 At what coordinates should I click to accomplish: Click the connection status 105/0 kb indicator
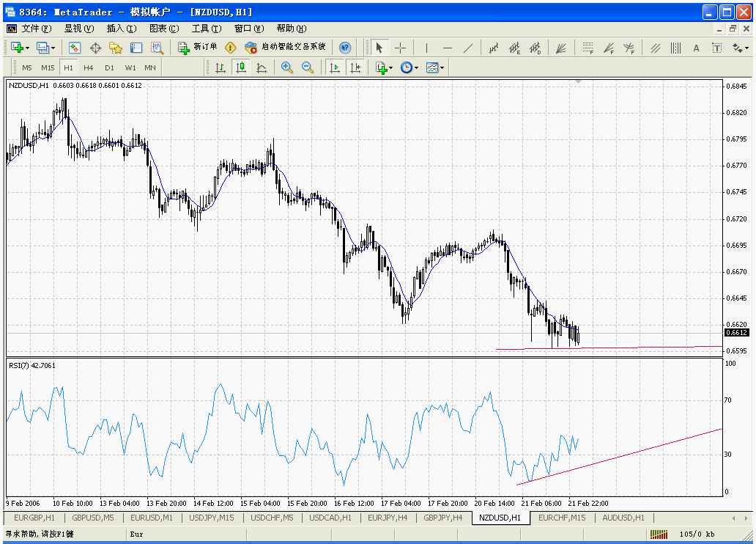[x=683, y=534]
